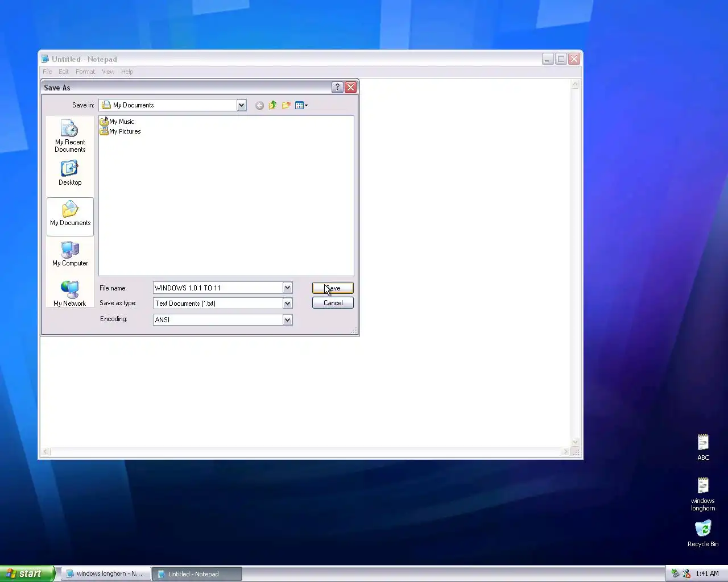The height and width of the screenshot is (582, 728).
Task: Click the Save As dialog resize grip
Action: [x=354, y=330]
